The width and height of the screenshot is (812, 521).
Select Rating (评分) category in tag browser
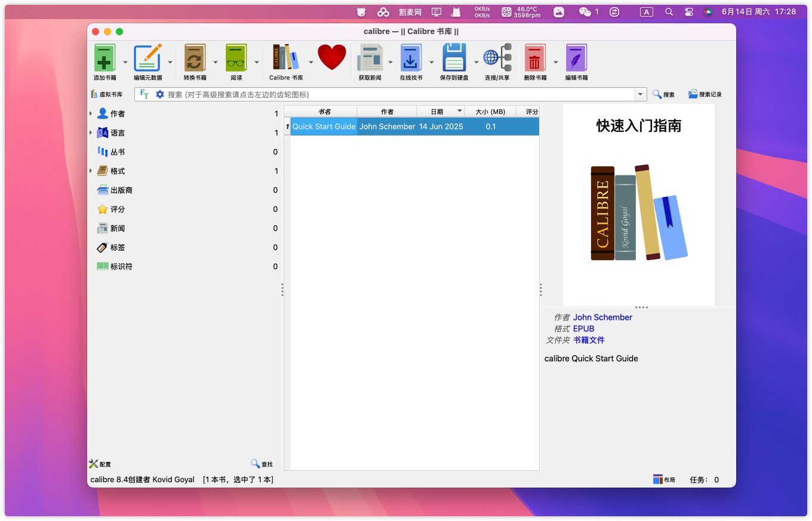point(118,209)
